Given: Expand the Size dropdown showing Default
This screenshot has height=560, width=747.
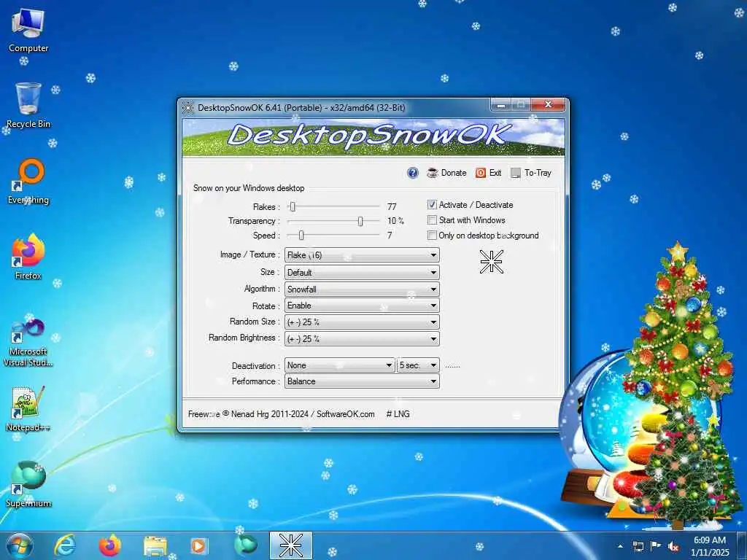Looking at the screenshot, I should click(362, 273).
